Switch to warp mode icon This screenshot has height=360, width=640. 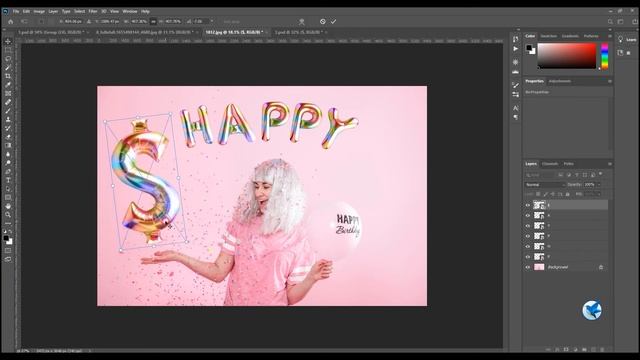tap(302, 22)
